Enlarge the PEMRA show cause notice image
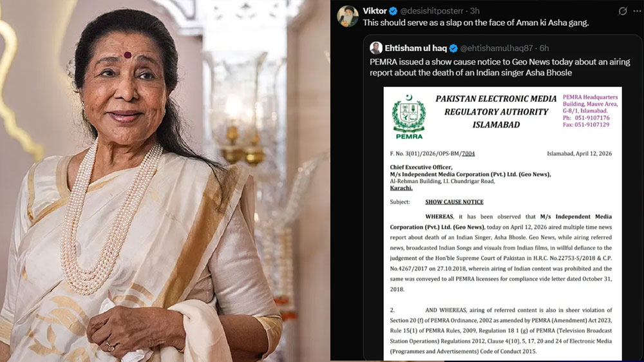Screen dimensions: 644x362 tap(503, 224)
